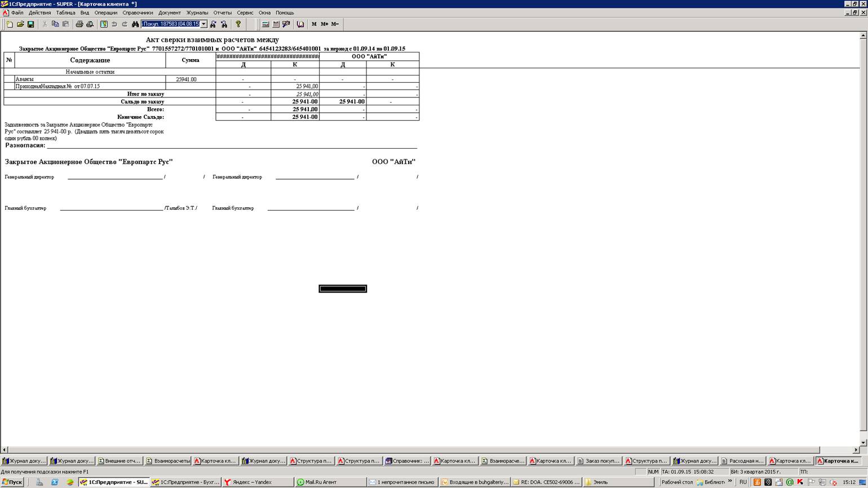Click the M+ memory add button
This screenshot has width=868, height=488.
coord(324,24)
